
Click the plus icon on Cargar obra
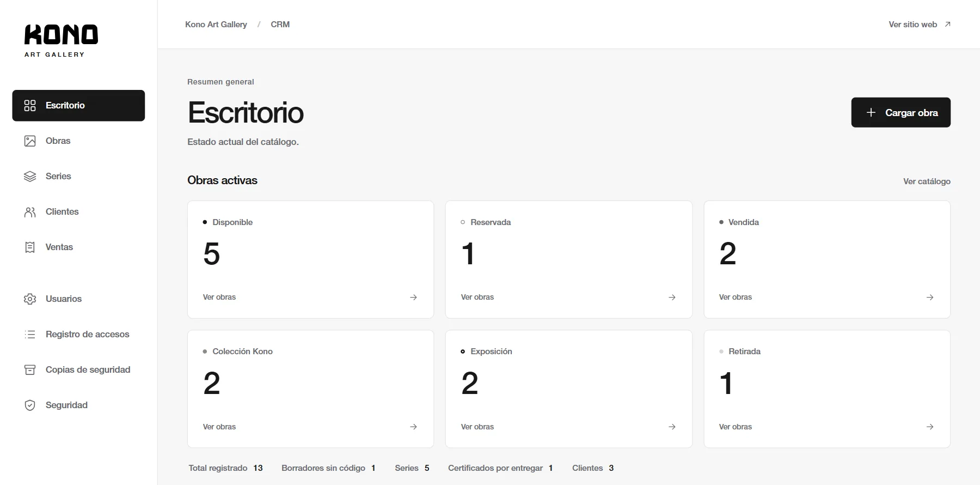[871, 112]
